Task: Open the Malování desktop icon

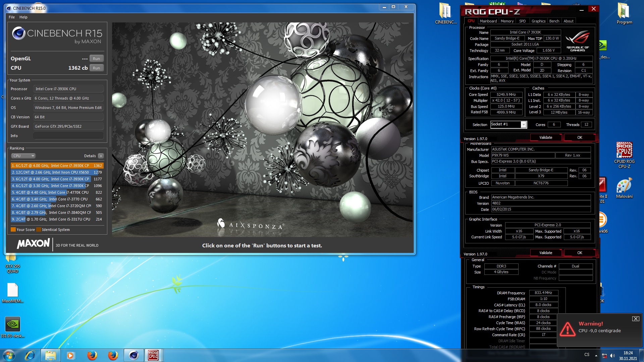Action: click(x=624, y=188)
